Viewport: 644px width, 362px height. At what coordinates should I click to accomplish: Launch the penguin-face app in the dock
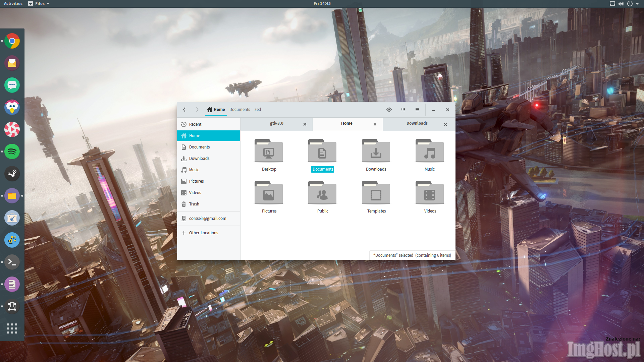pyautogui.click(x=12, y=107)
